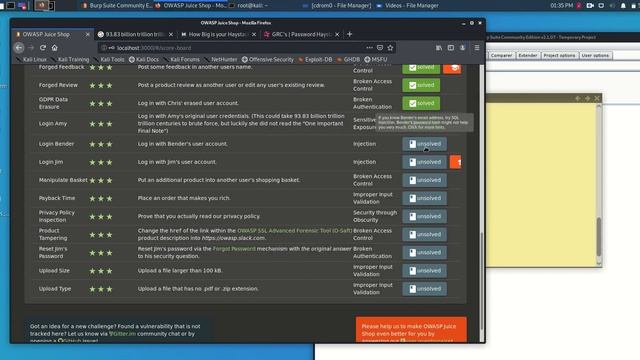Open Firefox library icon
The width and height of the screenshot is (640, 360).
pos(439,48)
